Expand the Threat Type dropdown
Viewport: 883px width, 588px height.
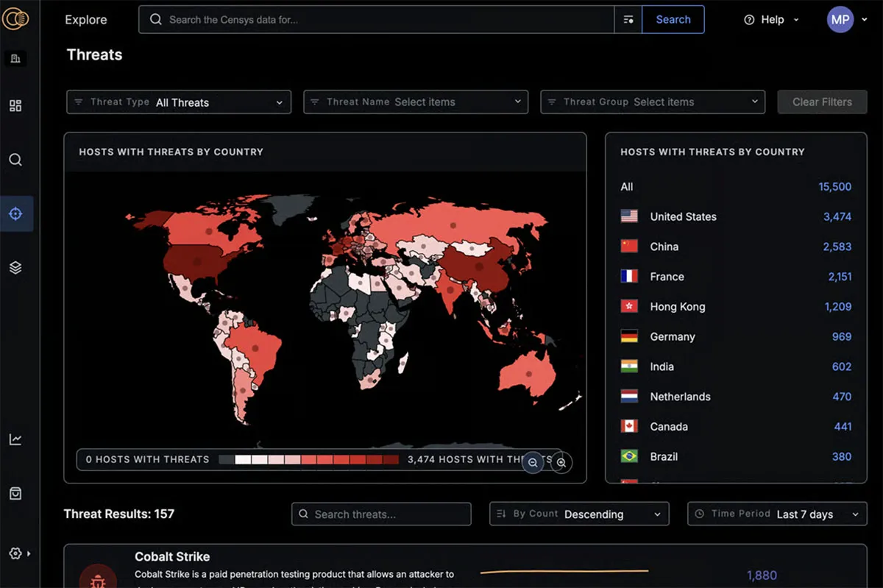tap(179, 102)
